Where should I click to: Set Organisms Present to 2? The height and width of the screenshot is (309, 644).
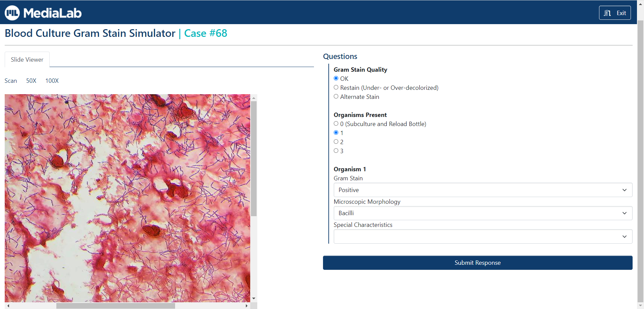coord(336,141)
